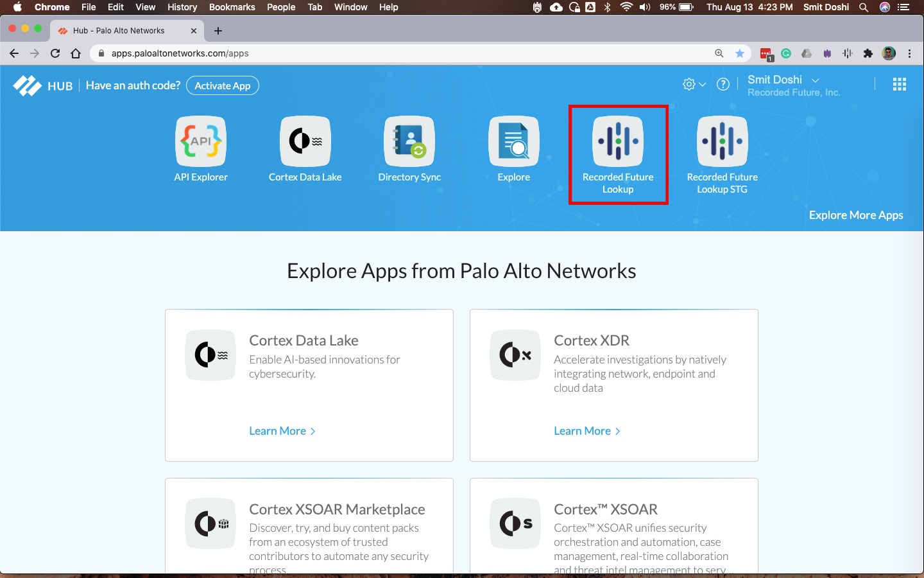Expand the Smit Doshi account menu
The height and width of the screenshot is (578, 924).
783,80
